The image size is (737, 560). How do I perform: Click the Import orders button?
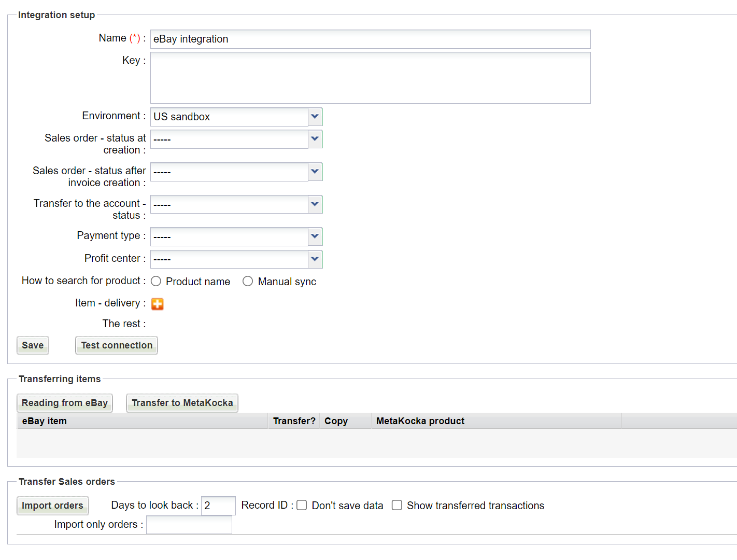click(x=52, y=506)
